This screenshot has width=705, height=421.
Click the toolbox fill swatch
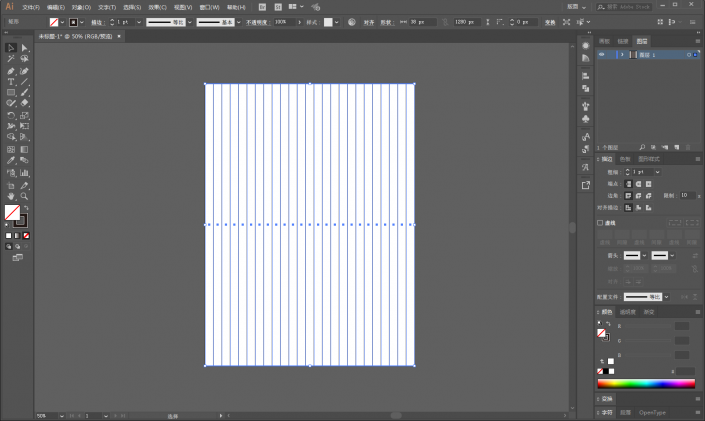(12, 212)
